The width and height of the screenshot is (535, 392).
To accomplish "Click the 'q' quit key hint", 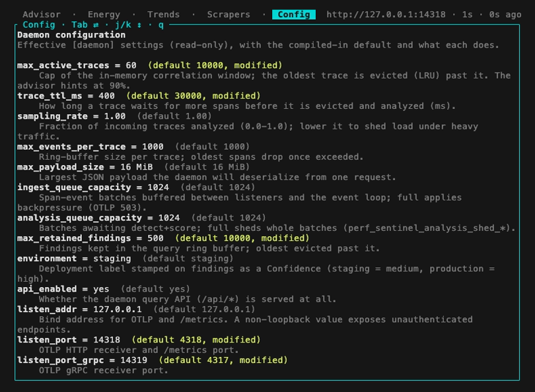I will click(160, 25).
